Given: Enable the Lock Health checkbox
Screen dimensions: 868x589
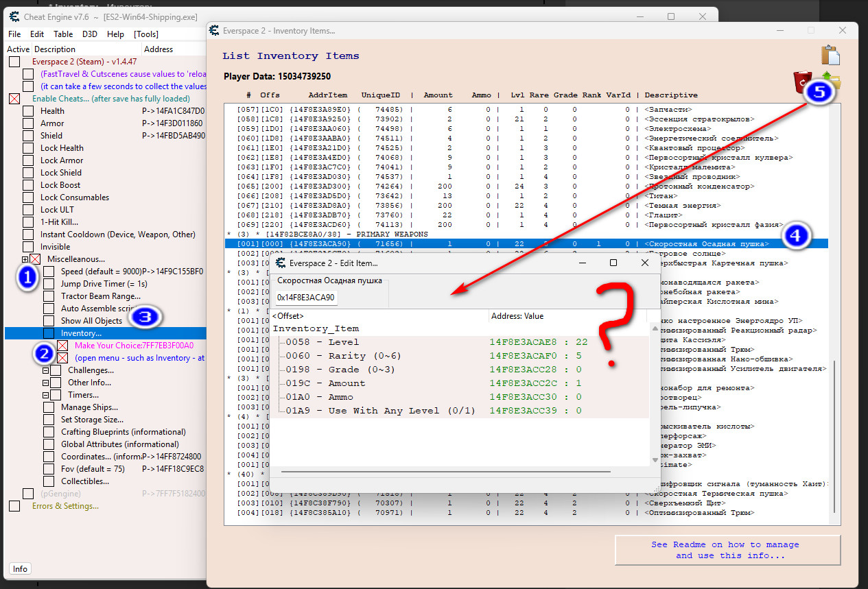Looking at the screenshot, I should [28, 148].
